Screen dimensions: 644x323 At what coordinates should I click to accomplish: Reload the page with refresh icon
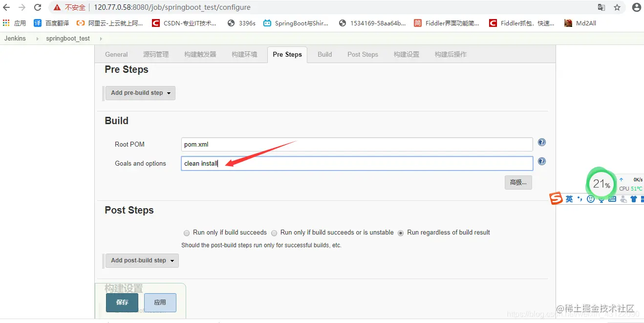tap(38, 7)
